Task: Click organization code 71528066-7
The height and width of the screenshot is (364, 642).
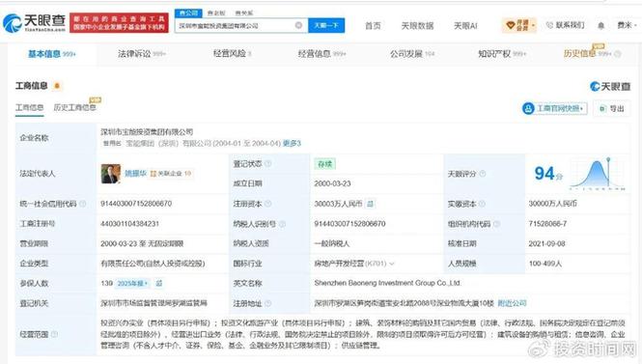Action: pos(547,224)
